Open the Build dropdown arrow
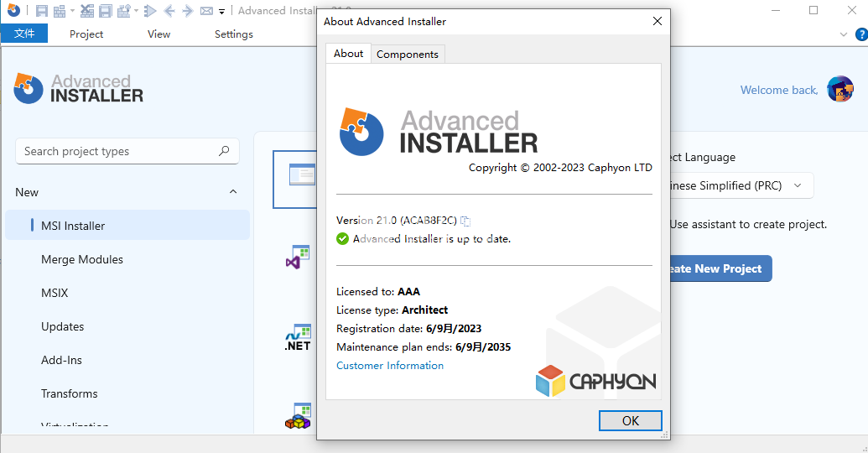This screenshot has height=453, width=868. point(72,11)
